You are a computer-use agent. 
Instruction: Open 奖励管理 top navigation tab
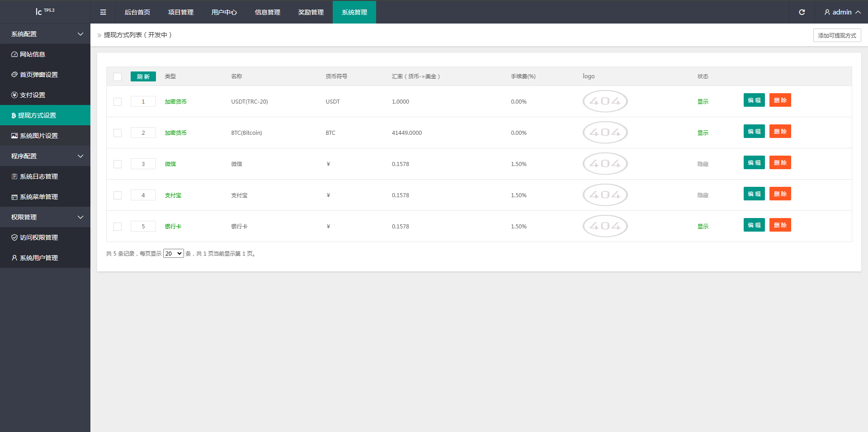(311, 12)
